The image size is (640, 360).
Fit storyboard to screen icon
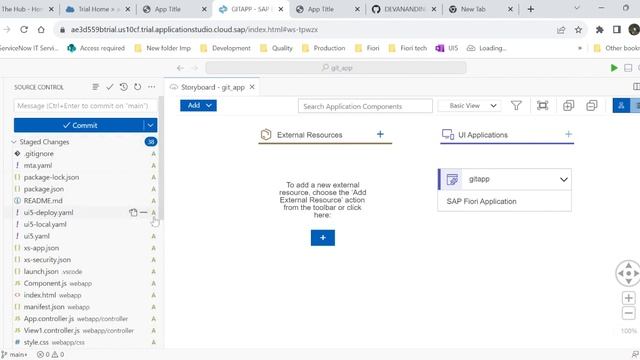click(x=542, y=106)
